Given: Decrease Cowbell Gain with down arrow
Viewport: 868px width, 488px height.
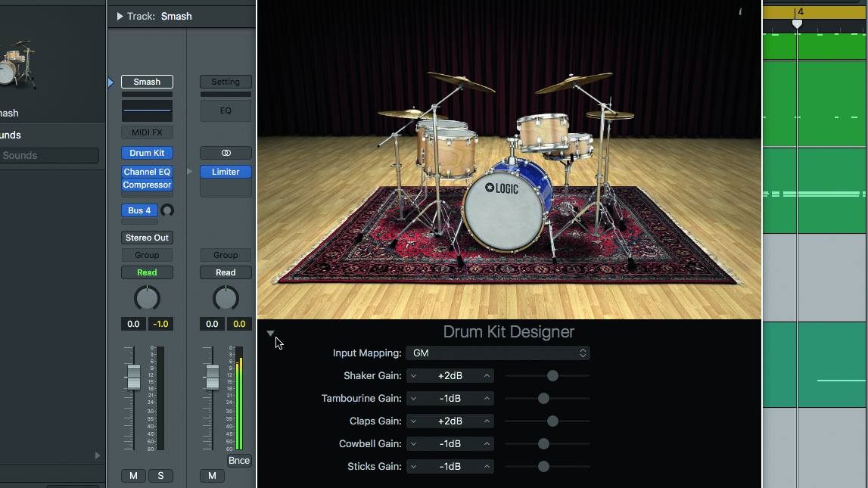Looking at the screenshot, I should pyautogui.click(x=413, y=443).
